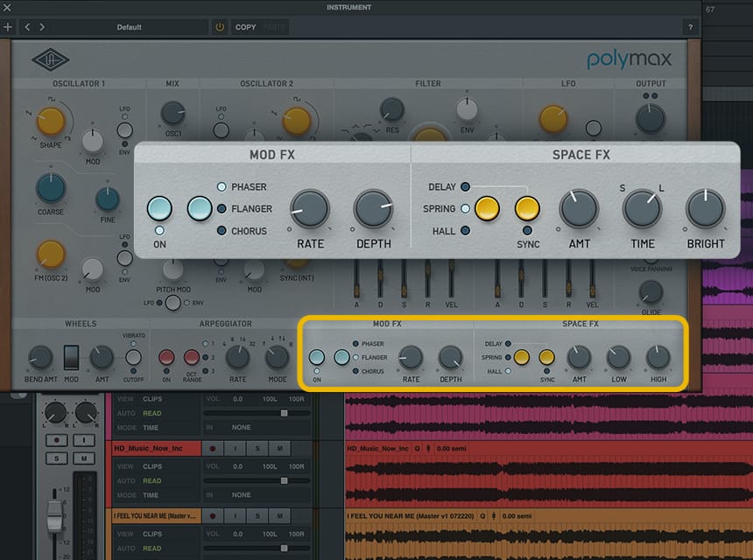Mute the HD_Music_Now_Inc track
The image size is (753, 560).
279,449
